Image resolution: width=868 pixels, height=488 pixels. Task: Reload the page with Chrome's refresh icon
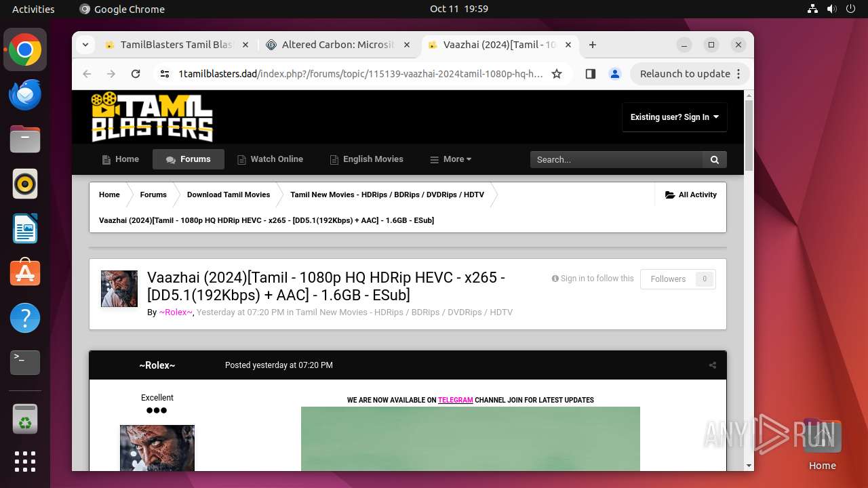[x=136, y=74]
